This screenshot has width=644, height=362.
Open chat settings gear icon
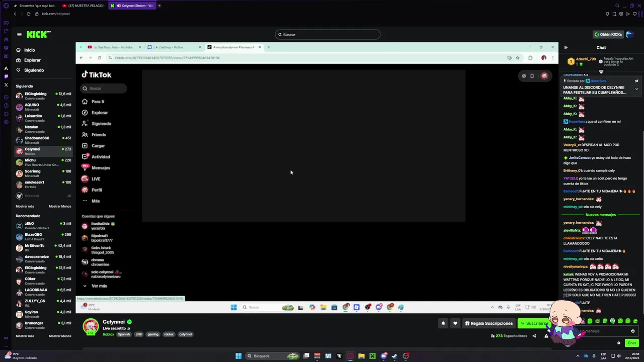pos(619,343)
